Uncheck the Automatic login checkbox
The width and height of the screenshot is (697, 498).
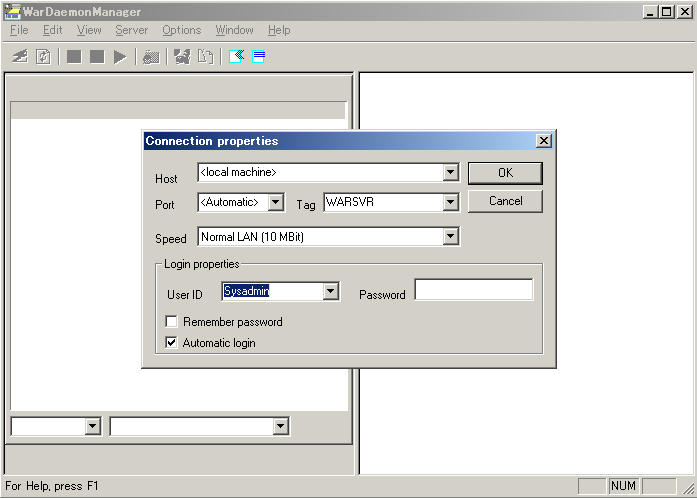171,342
